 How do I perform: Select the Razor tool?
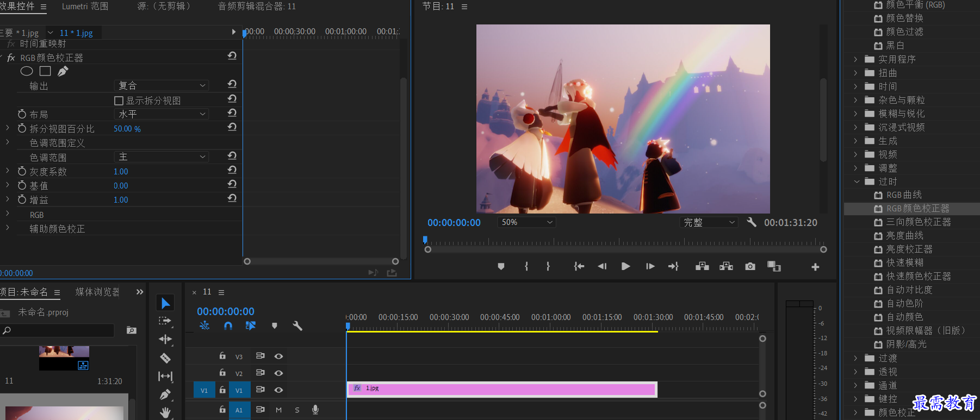point(165,358)
